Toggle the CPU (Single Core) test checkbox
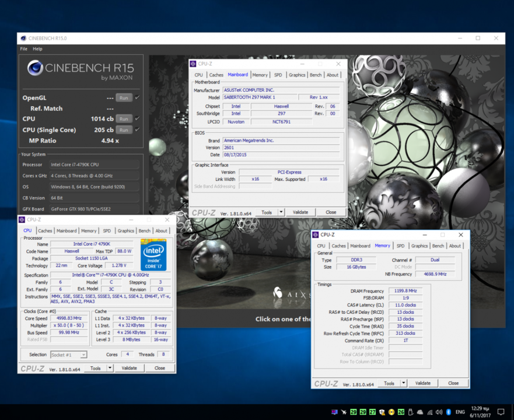514x420 pixels. (137, 129)
